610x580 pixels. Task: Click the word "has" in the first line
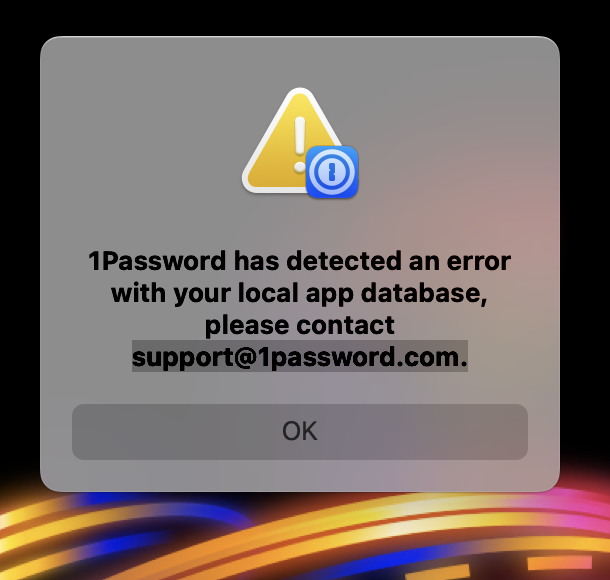(256, 261)
